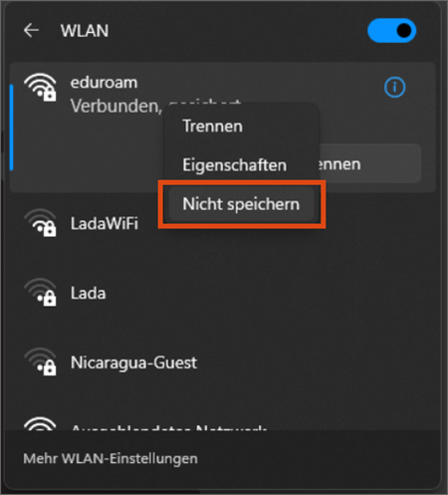Click Nicht speichern to forget network
The height and width of the screenshot is (495, 448).
(x=241, y=204)
